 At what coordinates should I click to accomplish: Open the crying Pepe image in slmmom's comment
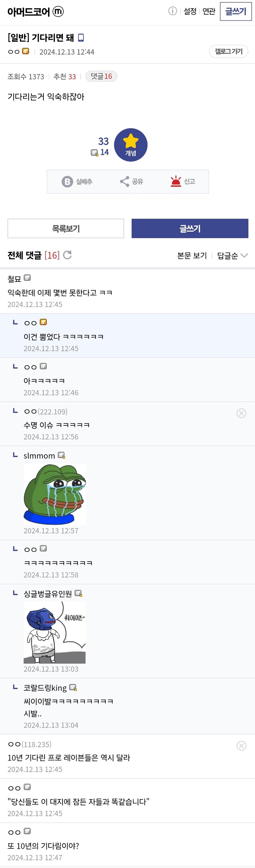pyautogui.click(x=54, y=493)
